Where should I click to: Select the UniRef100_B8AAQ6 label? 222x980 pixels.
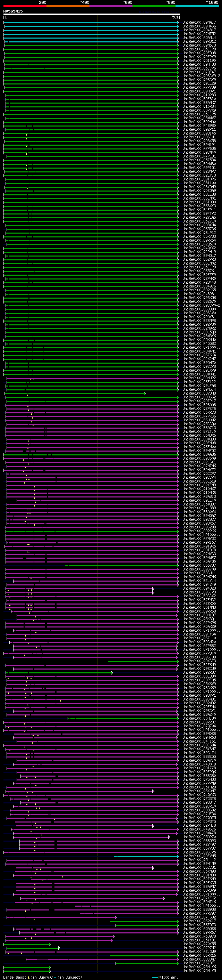(199, 455)
